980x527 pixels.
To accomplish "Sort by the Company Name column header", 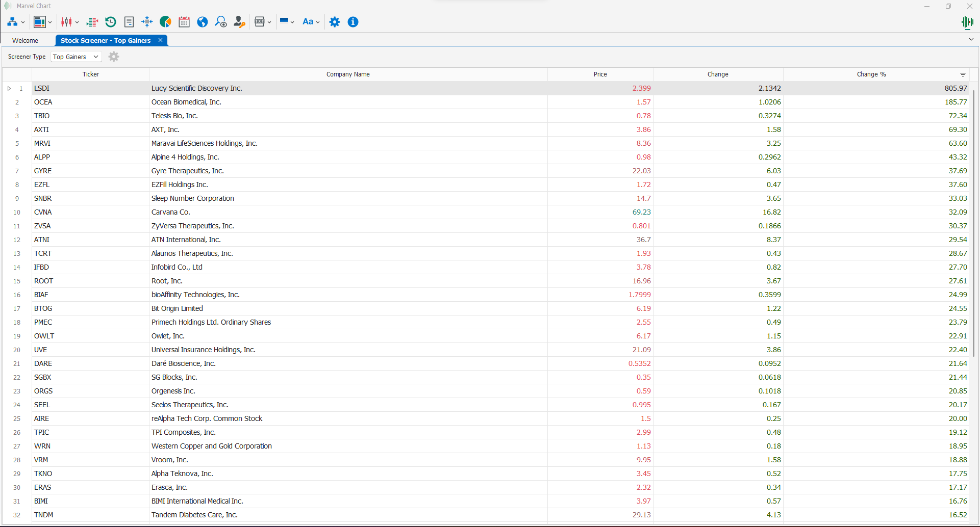I will pyautogui.click(x=348, y=74).
